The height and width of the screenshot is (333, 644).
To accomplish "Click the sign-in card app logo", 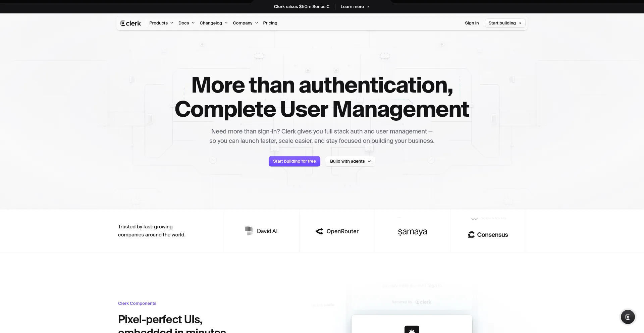I will pyautogui.click(x=412, y=330).
